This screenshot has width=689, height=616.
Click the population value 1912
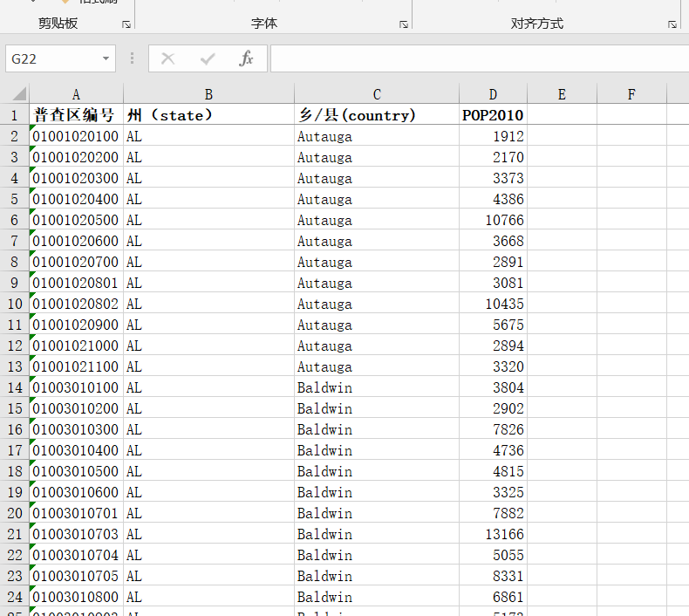(x=493, y=136)
